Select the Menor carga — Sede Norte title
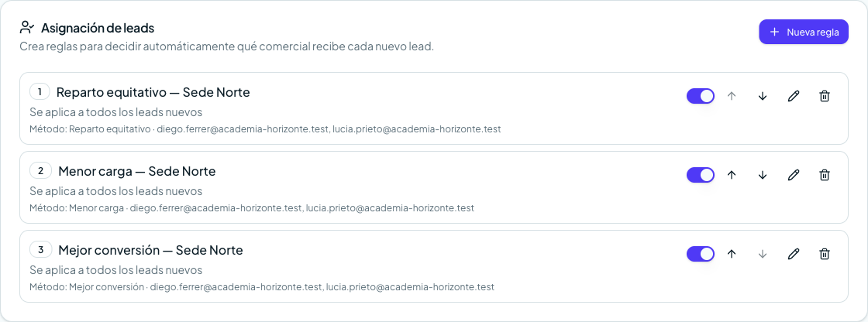This screenshot has height=322, width=868. click(136, 171)
